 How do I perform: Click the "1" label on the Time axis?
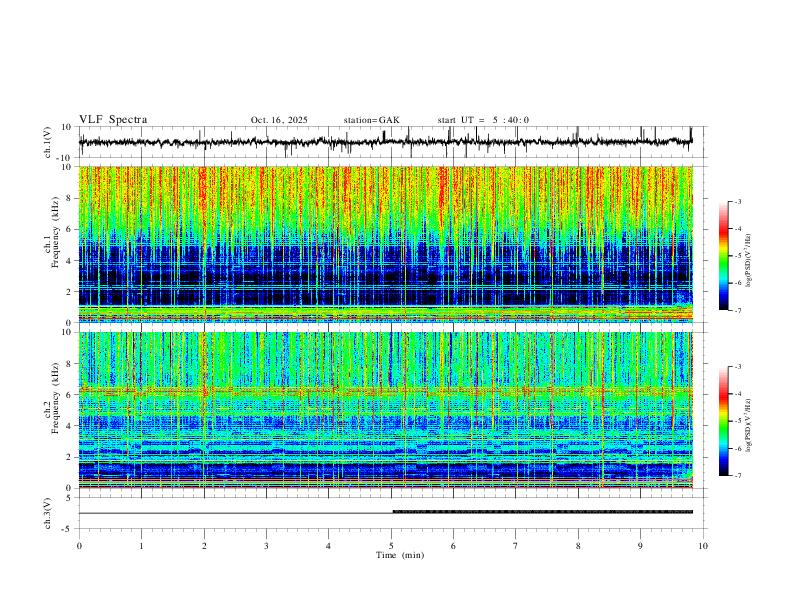pos(141,546)
